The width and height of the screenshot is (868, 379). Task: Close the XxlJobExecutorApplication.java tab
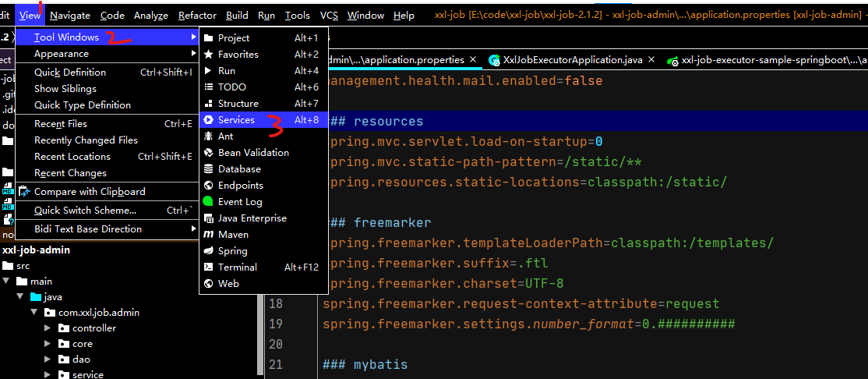coord(651,59)
